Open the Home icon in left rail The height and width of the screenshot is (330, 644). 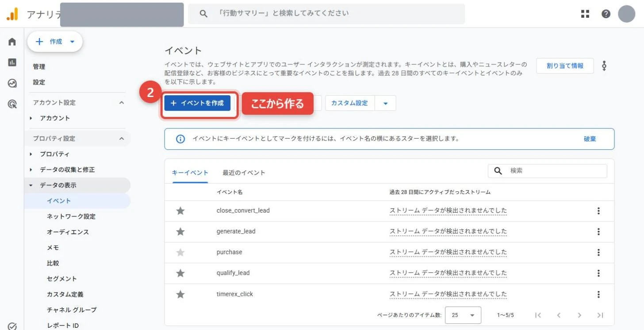tap(12, 42)
